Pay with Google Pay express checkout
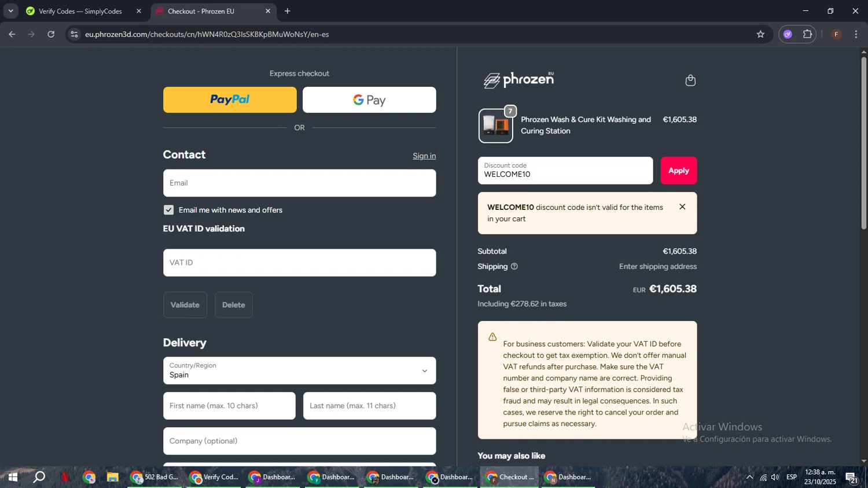This screenshot has width=868, height=488. [369, 99]
